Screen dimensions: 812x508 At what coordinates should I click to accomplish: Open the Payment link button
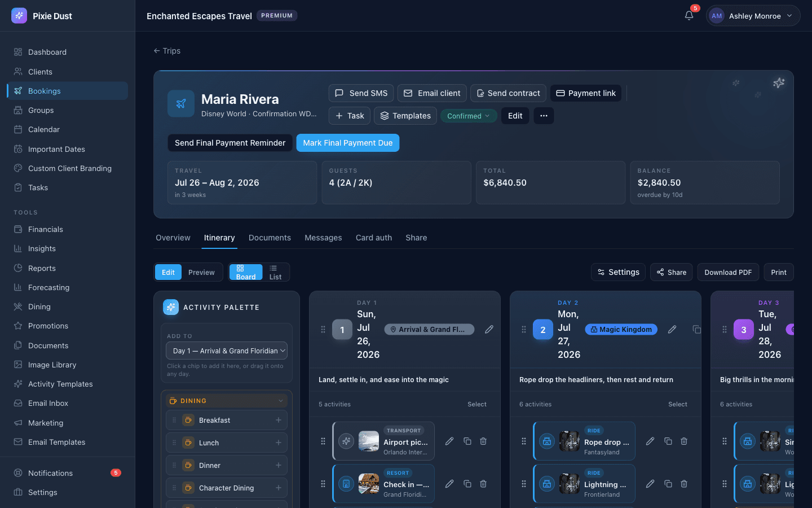pyautogui.click(x=586, y=93)
